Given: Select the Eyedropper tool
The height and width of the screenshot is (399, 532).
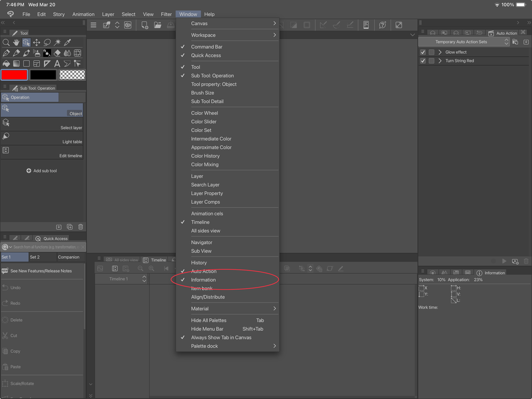Looking at the screenshot, I should (x=67, y=43).
